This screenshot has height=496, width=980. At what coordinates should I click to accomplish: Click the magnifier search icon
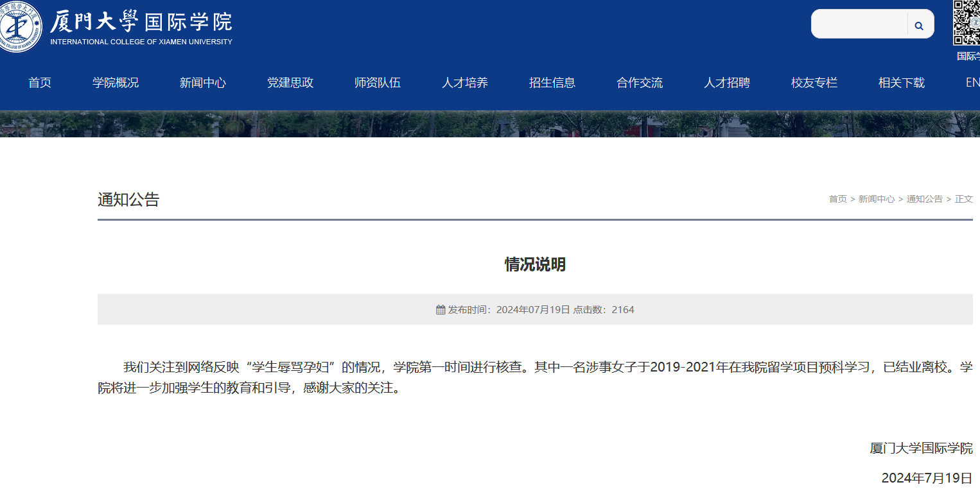[919, 26]
